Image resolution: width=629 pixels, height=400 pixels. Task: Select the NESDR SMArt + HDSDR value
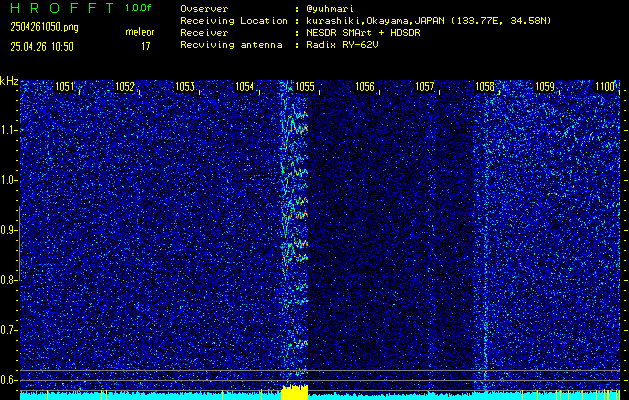363,33
